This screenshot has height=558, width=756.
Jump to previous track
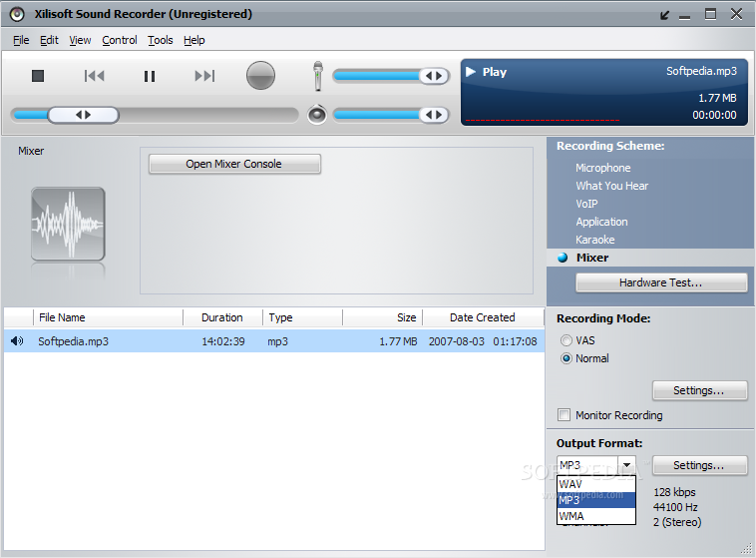coord(94,76)
